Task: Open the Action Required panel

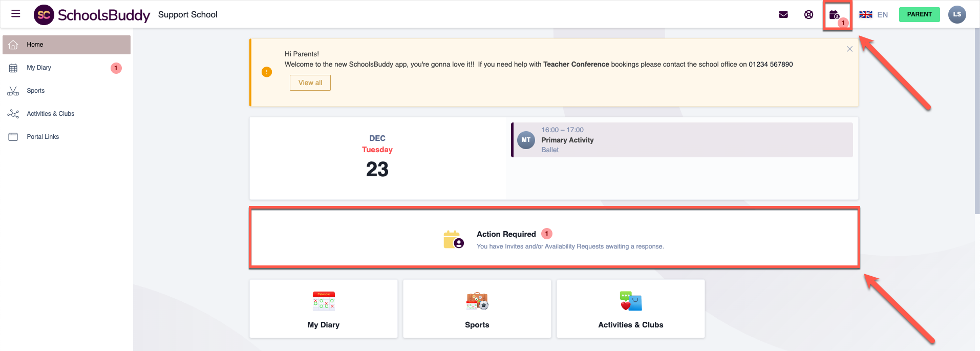Action: [553, 238]
